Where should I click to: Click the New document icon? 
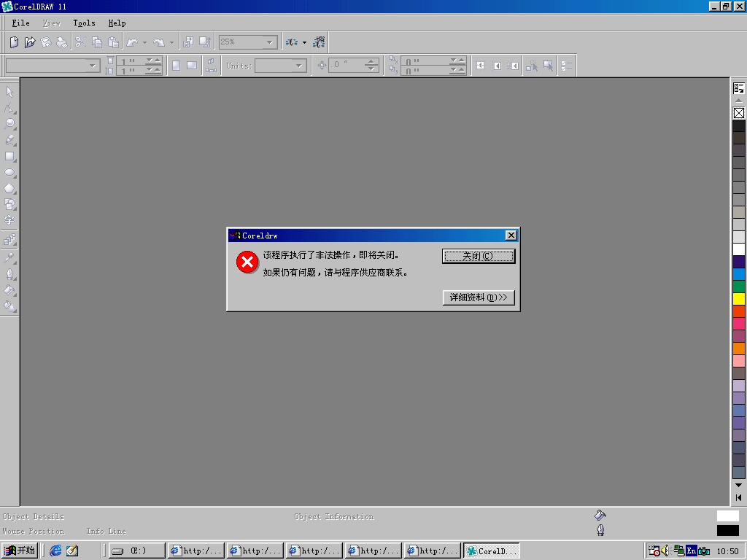[x=15, y=42]
